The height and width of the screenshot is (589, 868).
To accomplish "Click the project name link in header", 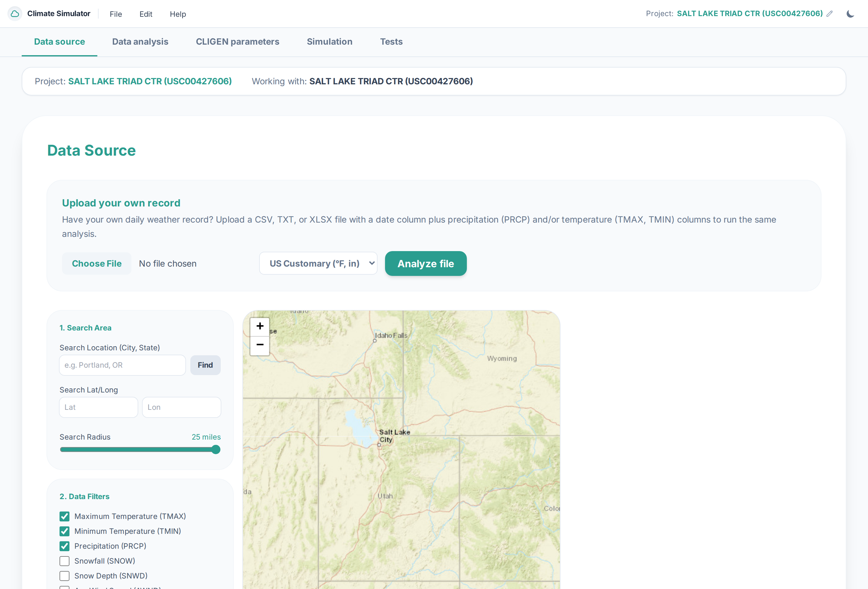I will tap(750, 14).
